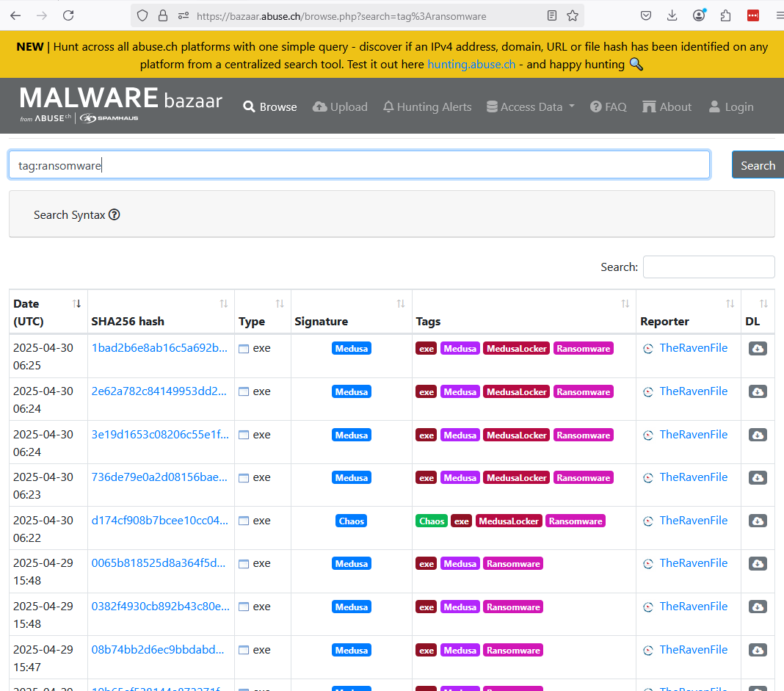Open the extensions puzzle icon
The height and width of the screenshot is (691, 784).
(x=725, y=16)
